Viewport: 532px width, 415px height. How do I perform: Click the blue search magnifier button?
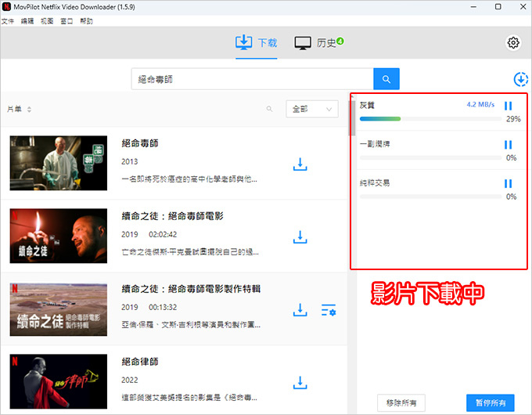pyautogui.click(x=386, y=79)
